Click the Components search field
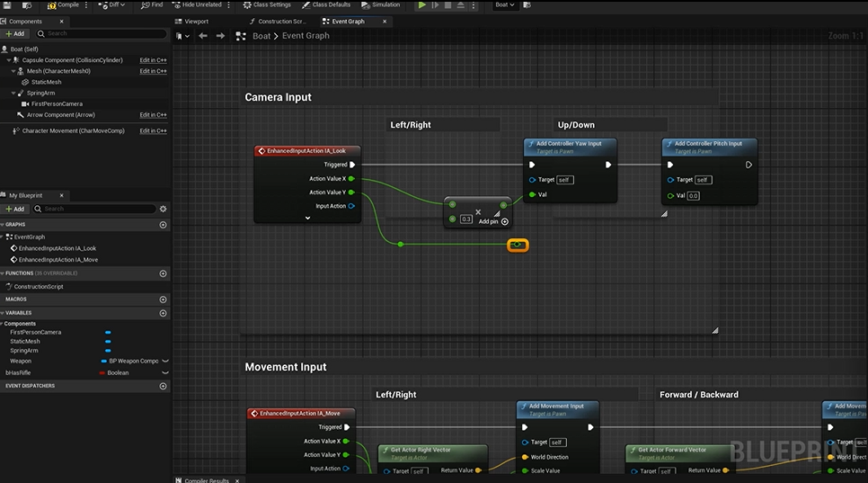Image resolution: width=868 pixels, height=483 pixels. (103, 33)
